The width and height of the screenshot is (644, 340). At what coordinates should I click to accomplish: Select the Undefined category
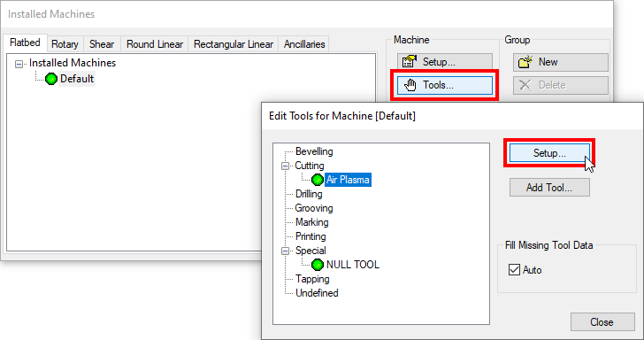tap(317, 293)
